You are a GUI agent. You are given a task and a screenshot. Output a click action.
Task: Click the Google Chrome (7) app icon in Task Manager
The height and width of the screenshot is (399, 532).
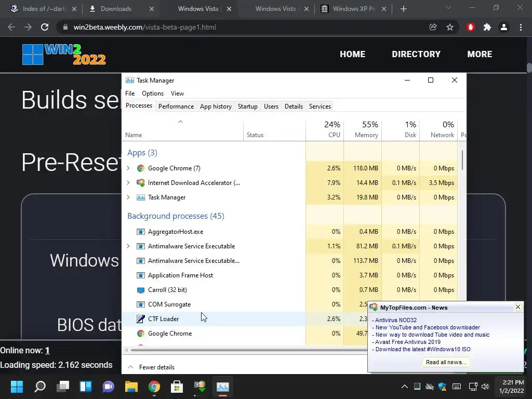click(x=140, y=168)
